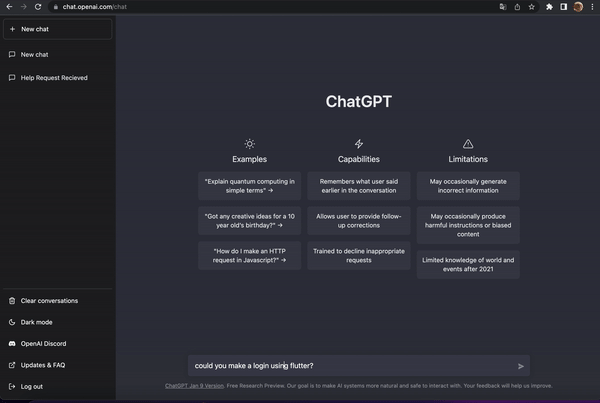
Task: Toggle the browser side panel icon
Action: click(x=564, y=7)
